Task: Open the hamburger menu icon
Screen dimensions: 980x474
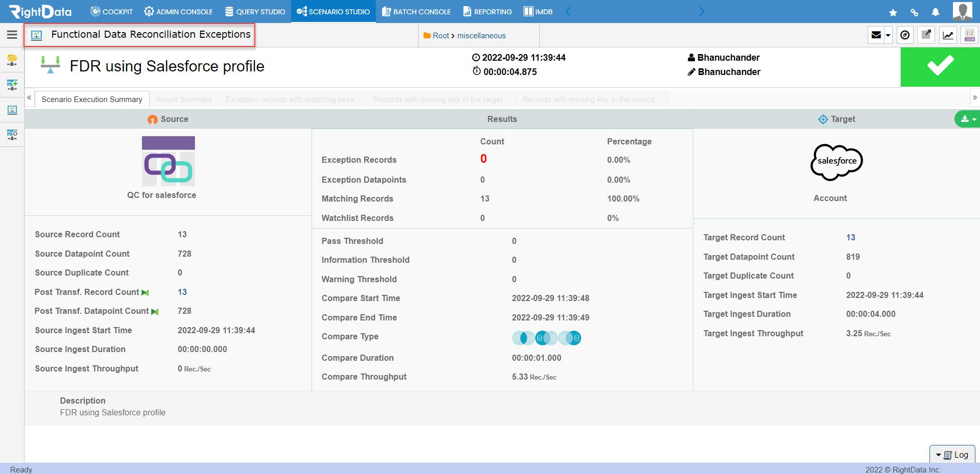Action: pyautogui.click(x=12, y=35)
